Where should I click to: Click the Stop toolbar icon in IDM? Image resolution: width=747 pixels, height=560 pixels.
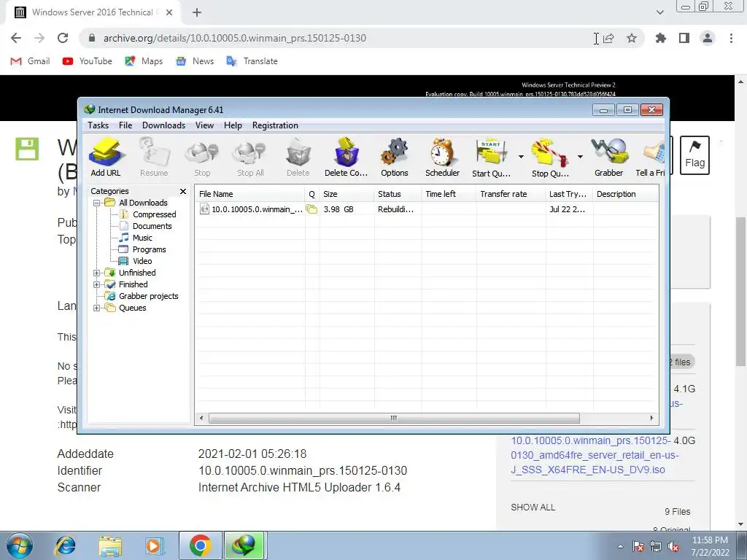point(201,157)
